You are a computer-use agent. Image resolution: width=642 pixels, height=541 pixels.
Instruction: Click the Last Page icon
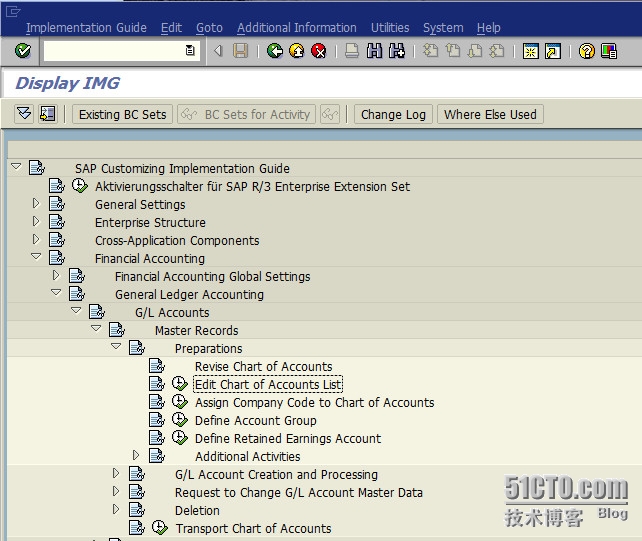497,51
